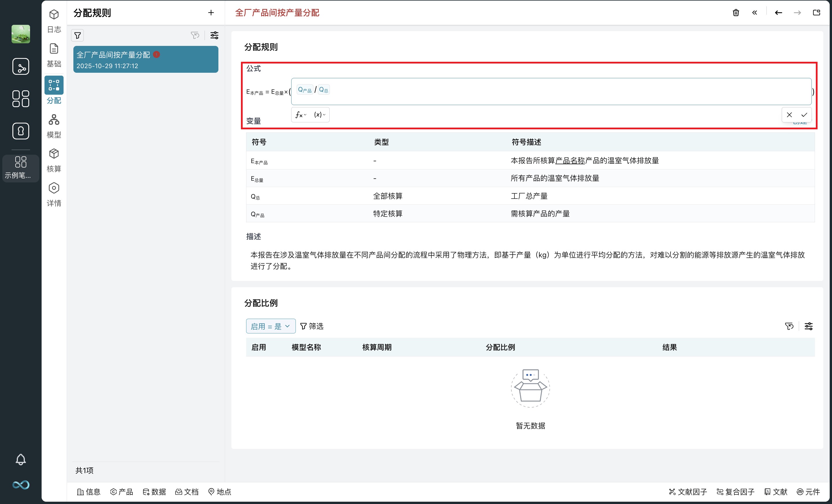Click the double-chevron collapse icon
This screenshot has width=832, height=504.
[755, 13]
